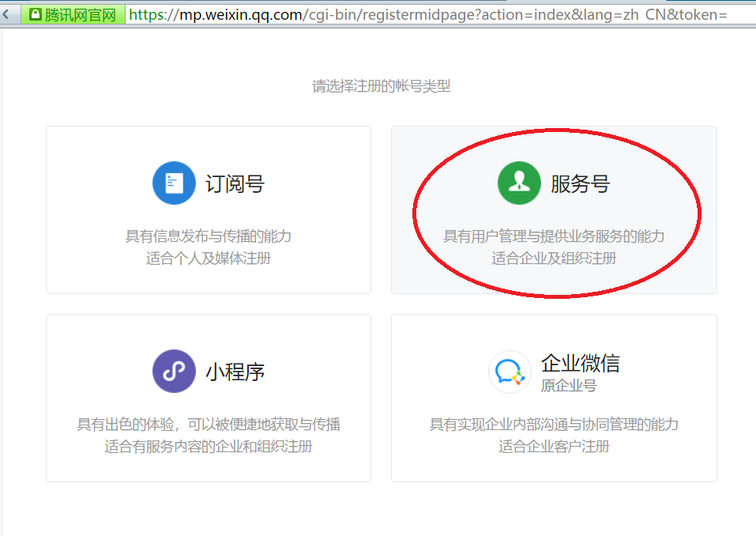Choose the 企业微信 heading
The height and width of the screenshot is (536, 756).
tap(581, 363)
